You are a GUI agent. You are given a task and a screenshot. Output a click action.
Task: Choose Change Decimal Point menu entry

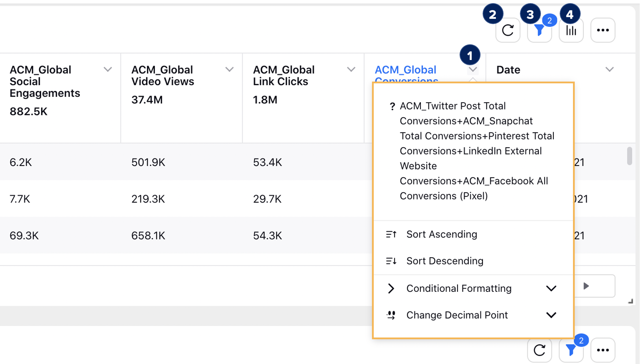pos(473,315)
